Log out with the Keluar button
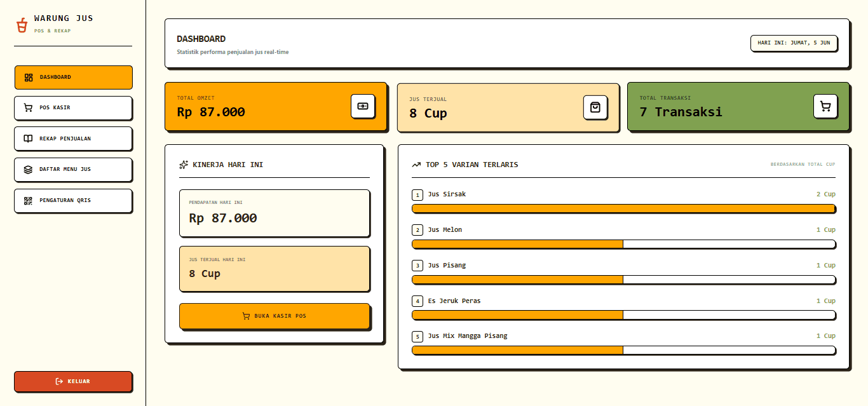This screenshot has height=406, width=868. [73, 381]
